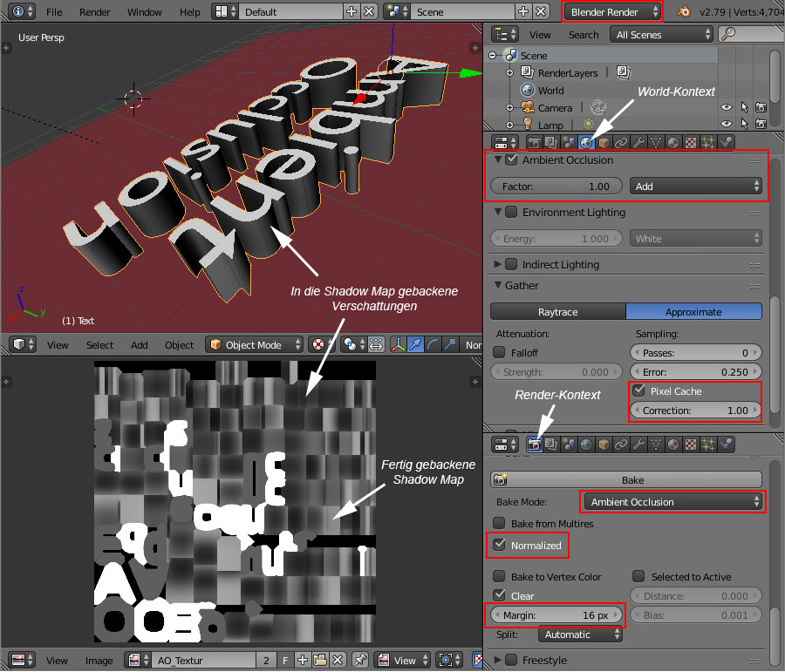Select the Raytrace gather method
The height and width of the screenshot is (672, 785).
[557, 311]
